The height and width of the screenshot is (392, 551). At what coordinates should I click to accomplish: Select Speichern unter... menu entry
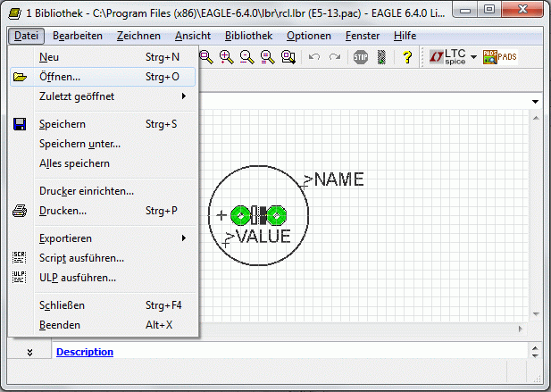click(103, 144)
